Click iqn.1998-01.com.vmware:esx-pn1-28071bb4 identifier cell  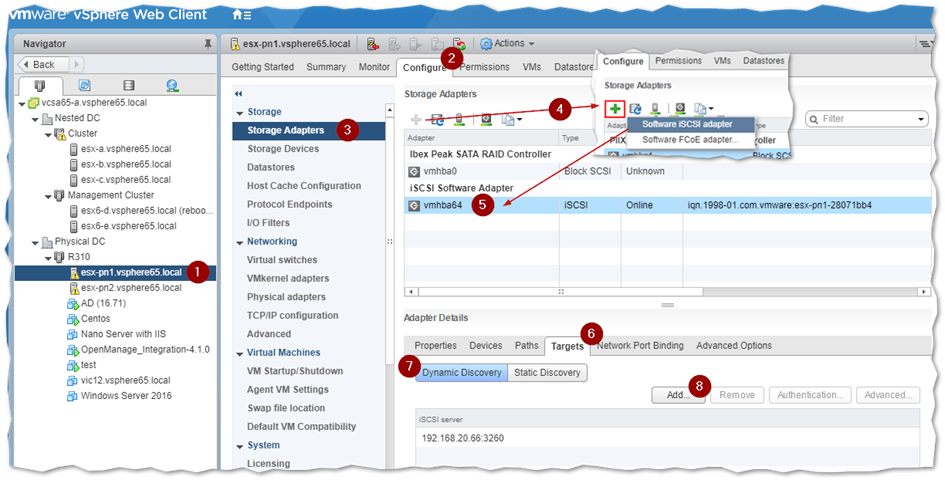click(x=779, y=205)
